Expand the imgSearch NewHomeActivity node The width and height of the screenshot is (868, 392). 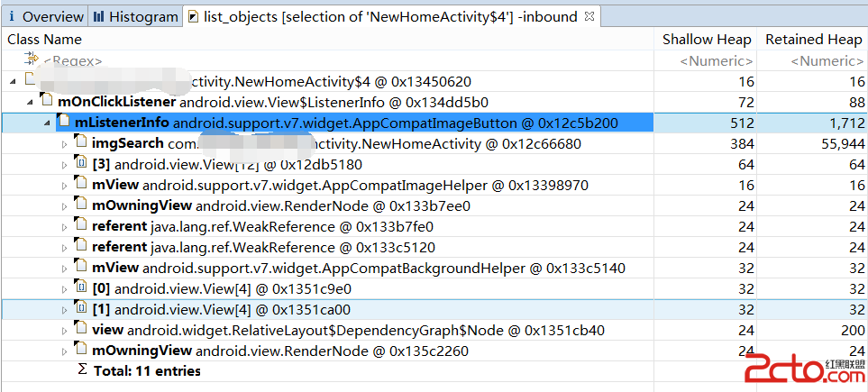point(63,143)
